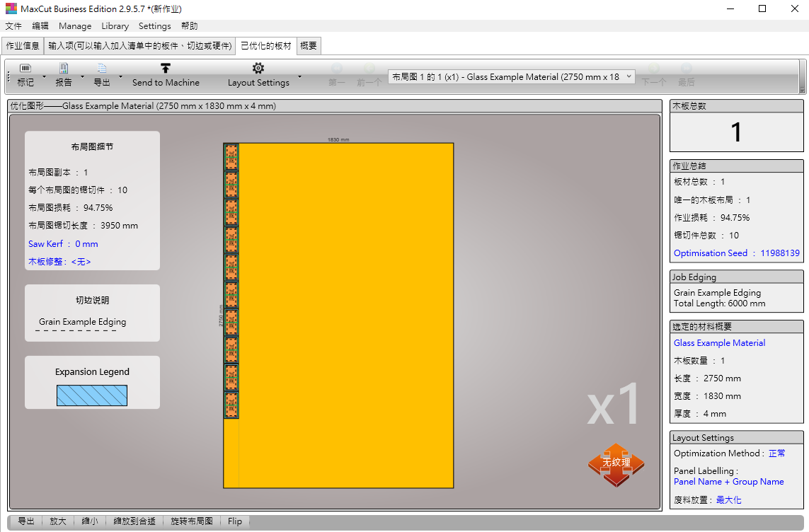Open the 报告 (report) toolbar icon

pyautogui.click(x=64, y=69)
